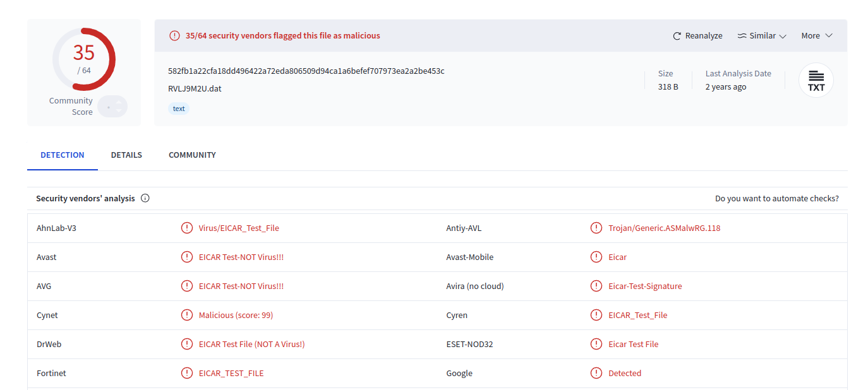Downvote the Community Score with down arrow
Viewport: 868px width, 390px height.
tap(118, 111)
